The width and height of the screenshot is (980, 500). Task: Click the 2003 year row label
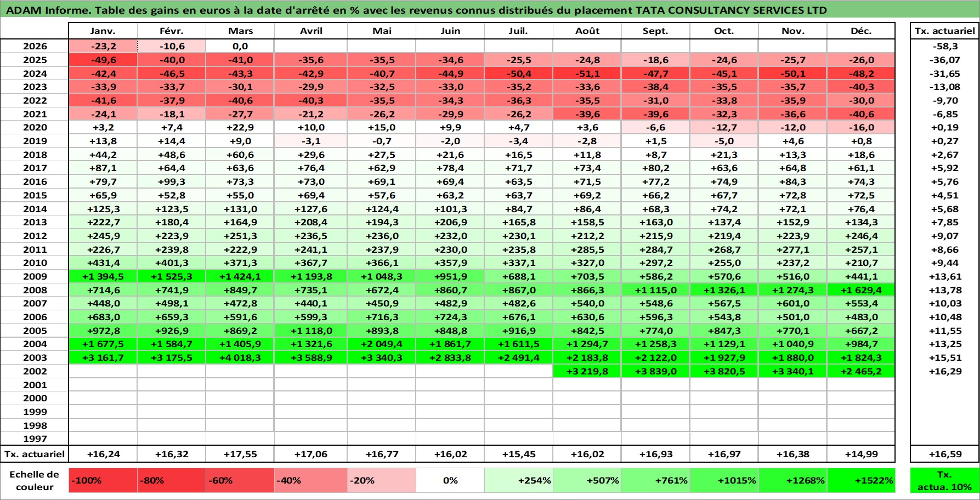(35, 357)
